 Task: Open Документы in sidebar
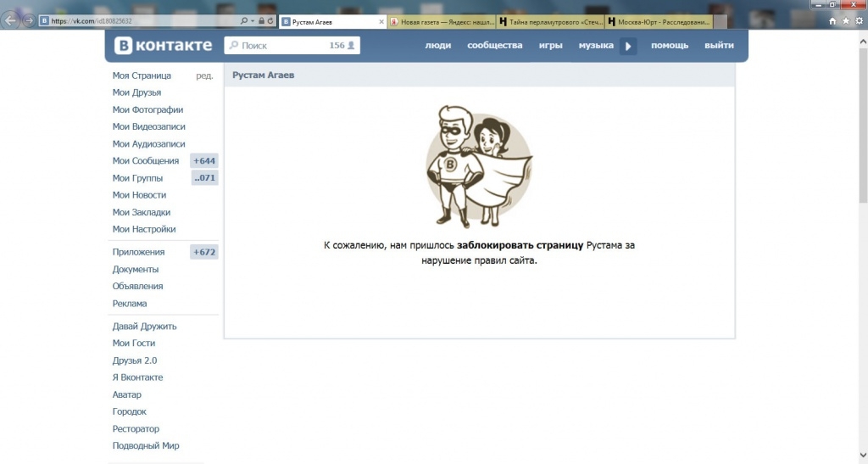tap(136, 269)
